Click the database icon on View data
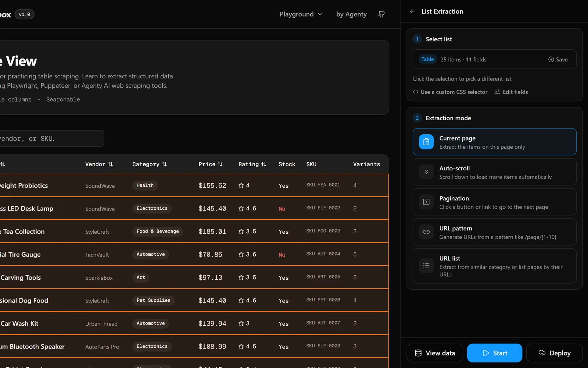 point(418,353)
